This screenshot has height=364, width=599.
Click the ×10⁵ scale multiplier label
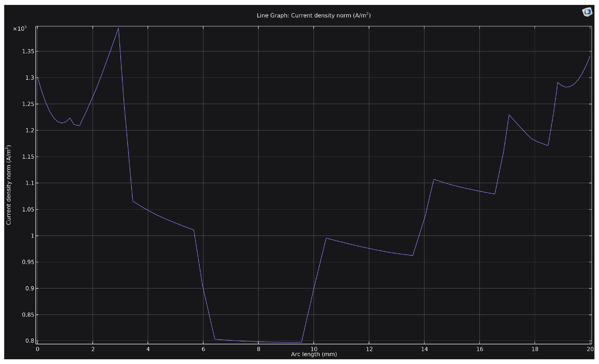[20, 29]
